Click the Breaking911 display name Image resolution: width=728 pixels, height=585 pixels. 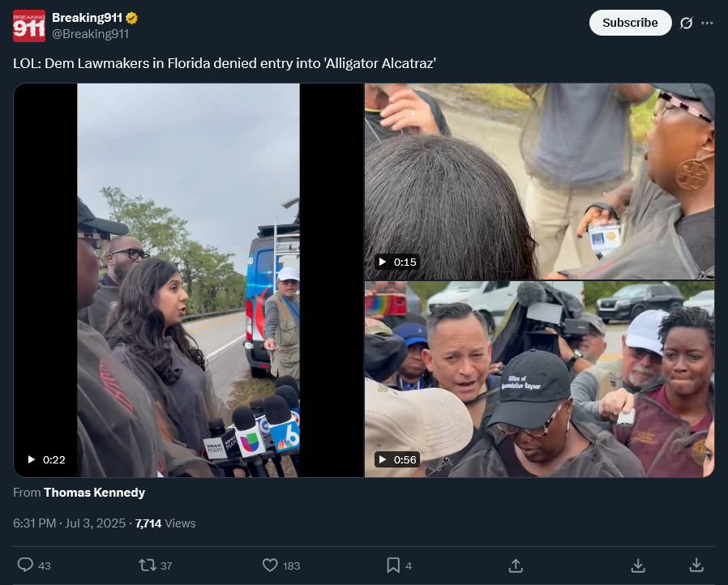87,18
